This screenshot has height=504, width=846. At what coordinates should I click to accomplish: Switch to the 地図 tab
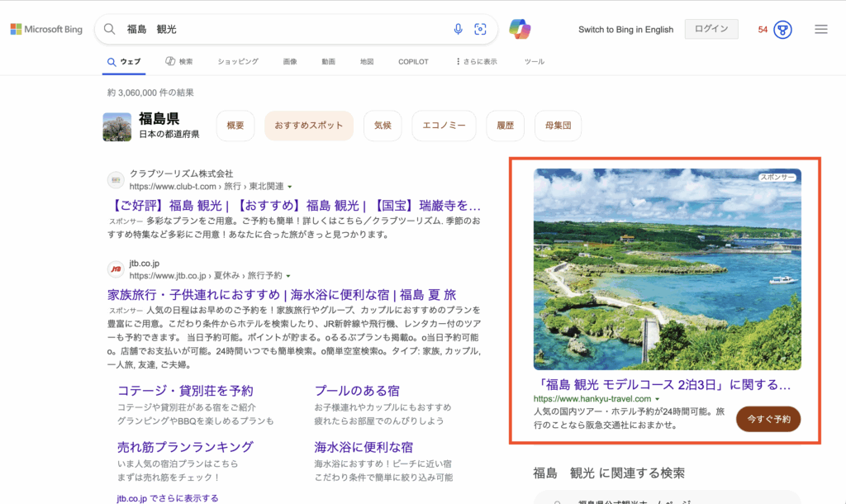coord(367,61)
